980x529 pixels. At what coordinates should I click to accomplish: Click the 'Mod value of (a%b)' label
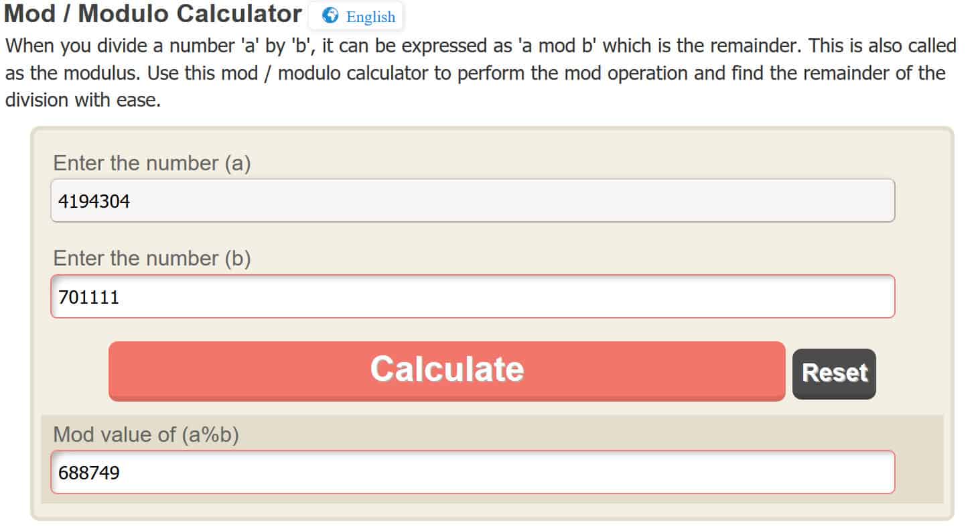coord(146,434)
